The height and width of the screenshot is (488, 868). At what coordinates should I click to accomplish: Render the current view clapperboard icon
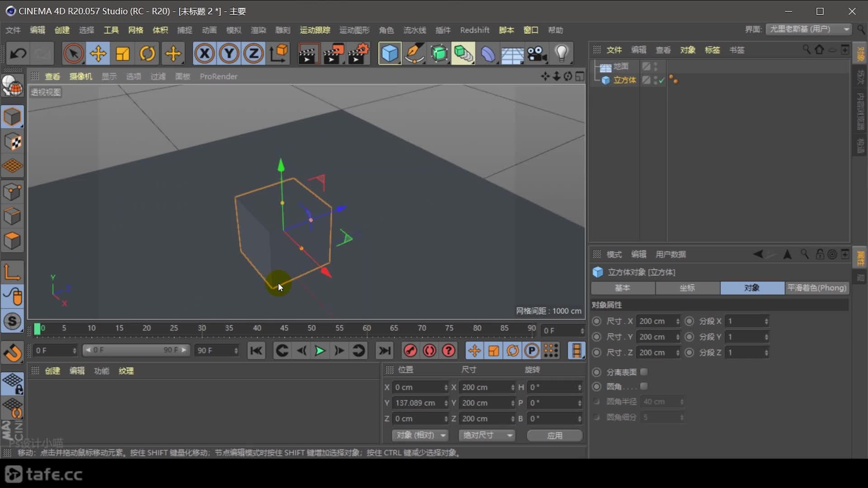[x=309, y=54]
